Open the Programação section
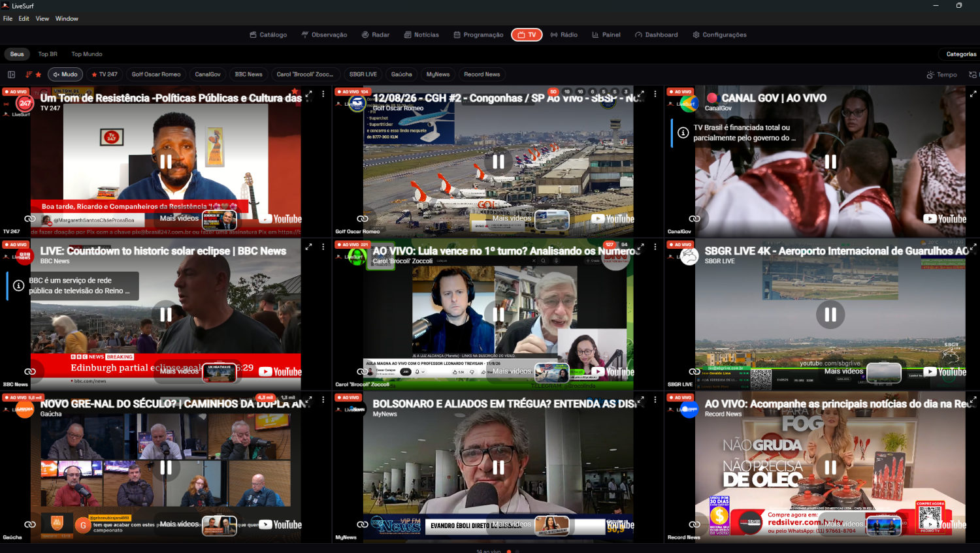 (478, 35)
